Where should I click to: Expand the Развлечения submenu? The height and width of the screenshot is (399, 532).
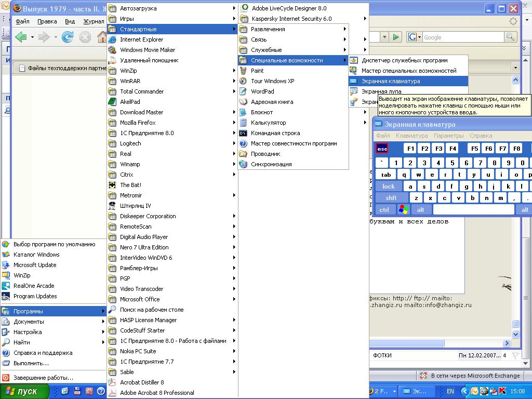[293, 29]
